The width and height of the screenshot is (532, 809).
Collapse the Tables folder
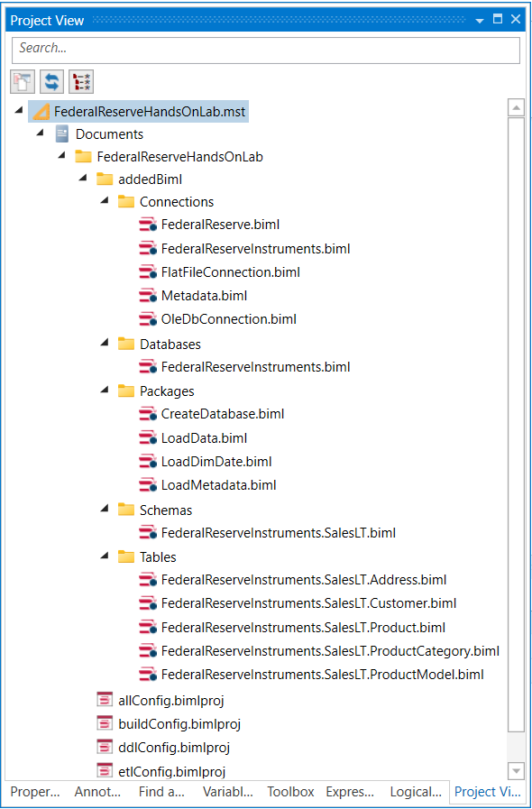point(103,556)
